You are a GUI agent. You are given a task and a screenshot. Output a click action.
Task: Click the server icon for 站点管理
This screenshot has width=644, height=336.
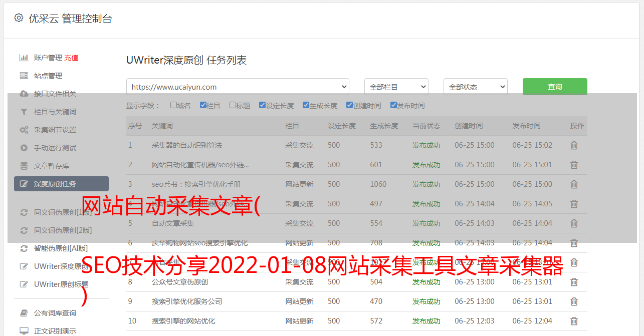coord(24,76)
